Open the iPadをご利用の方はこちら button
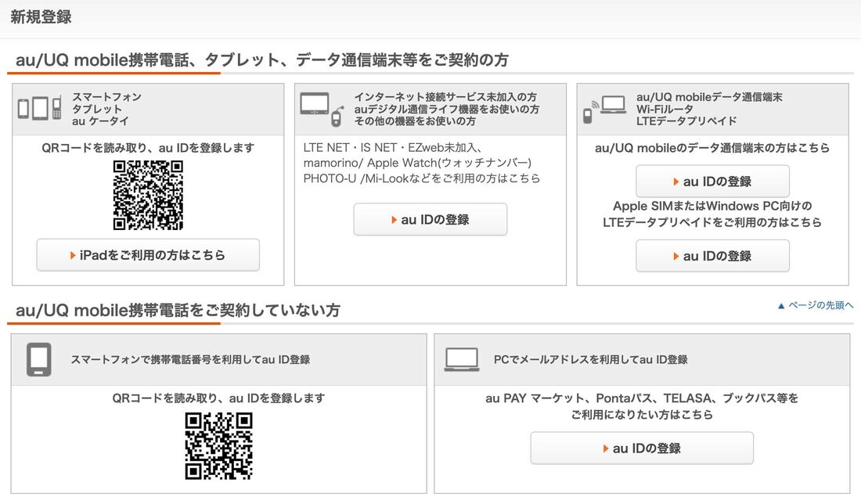The height and width of the screenshot is (504, 861). click(x=148, y=255)
